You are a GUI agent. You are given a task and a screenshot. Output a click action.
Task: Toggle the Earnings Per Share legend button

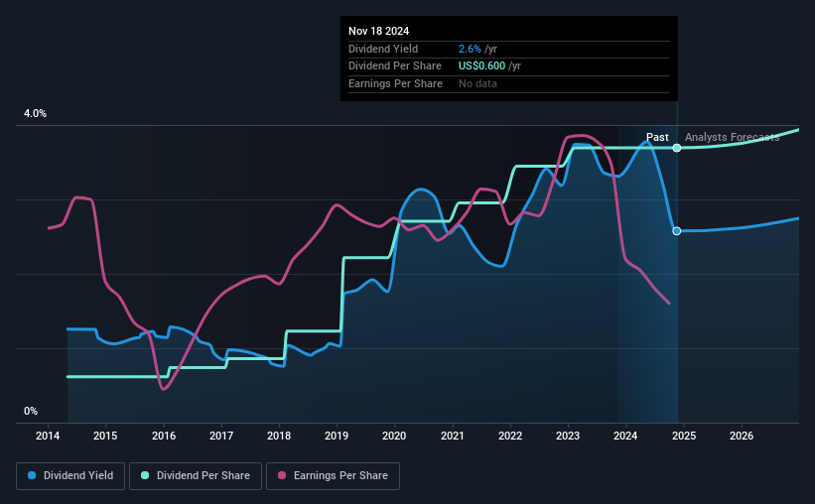tap(333, 476)
